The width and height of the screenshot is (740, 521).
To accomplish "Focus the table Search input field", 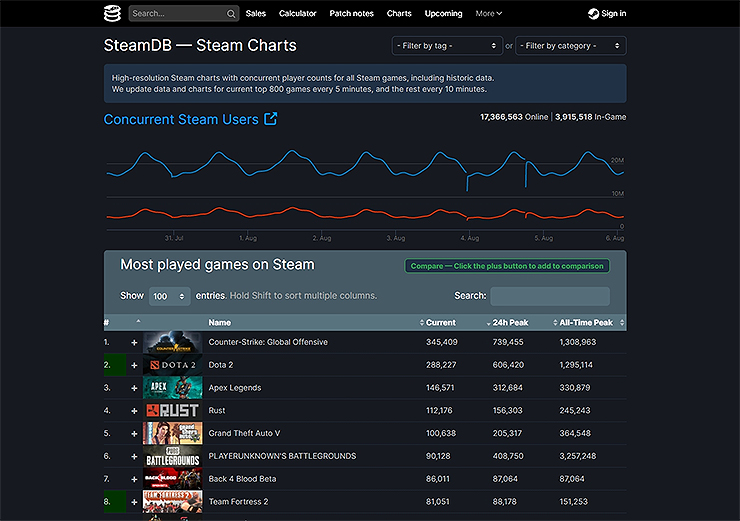I will click(550, 296).
